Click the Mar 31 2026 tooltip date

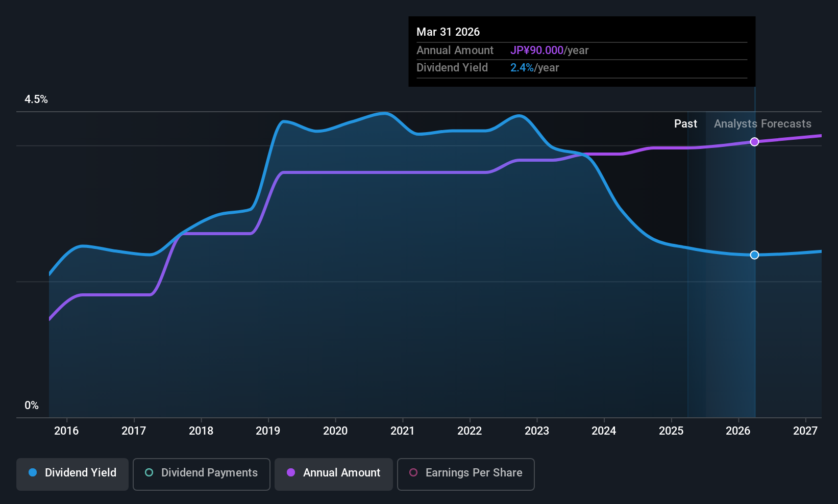pos(448,32)
